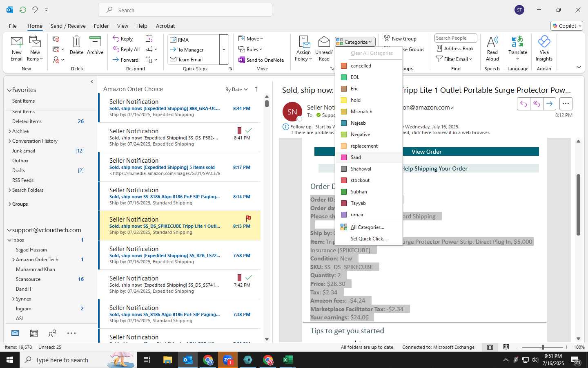Click the top Search box

tap(185, 10)
